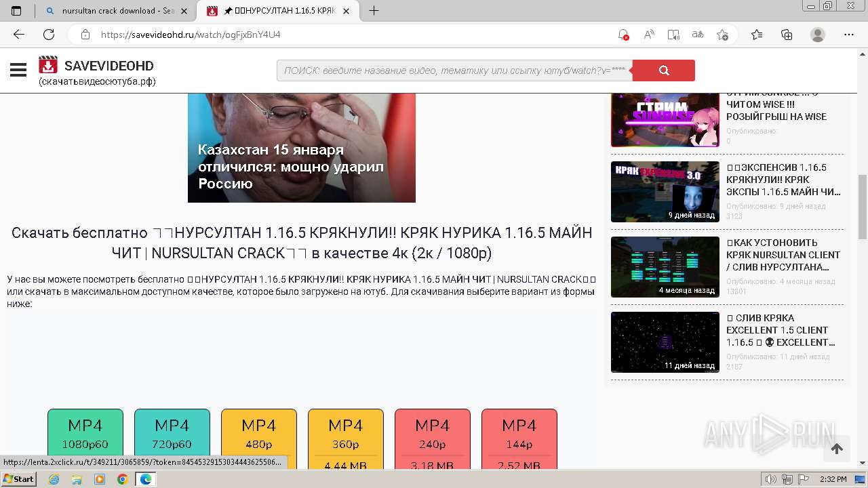Open the Favorites list
Image resolution: width=868 pixels, height=488 pixels.
point(757,35)
